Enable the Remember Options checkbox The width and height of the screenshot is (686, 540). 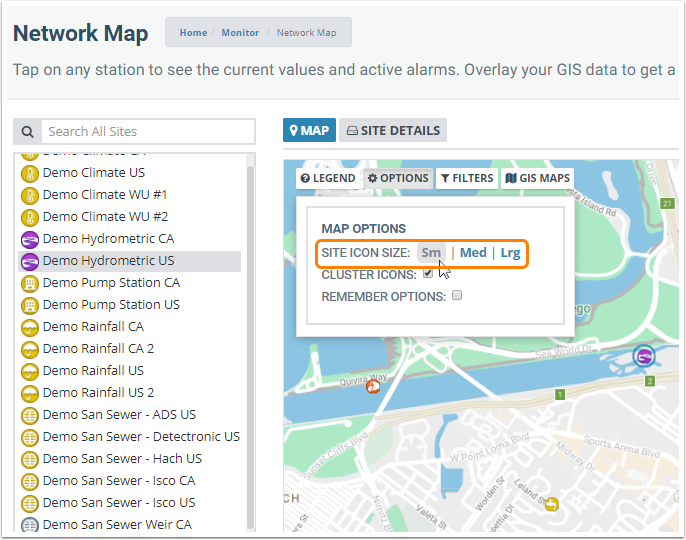coord(457,296)
